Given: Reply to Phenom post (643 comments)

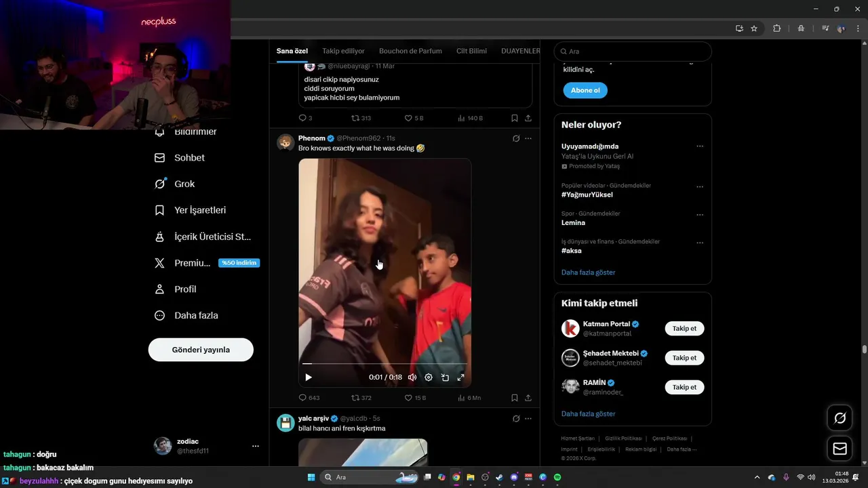Looking at the screenshot, I should click(x=309, y=398).
